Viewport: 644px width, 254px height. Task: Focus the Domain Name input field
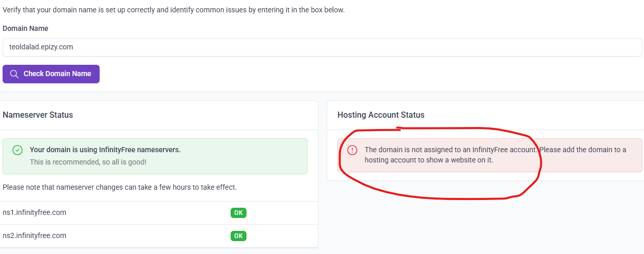(x=322, y=47)
